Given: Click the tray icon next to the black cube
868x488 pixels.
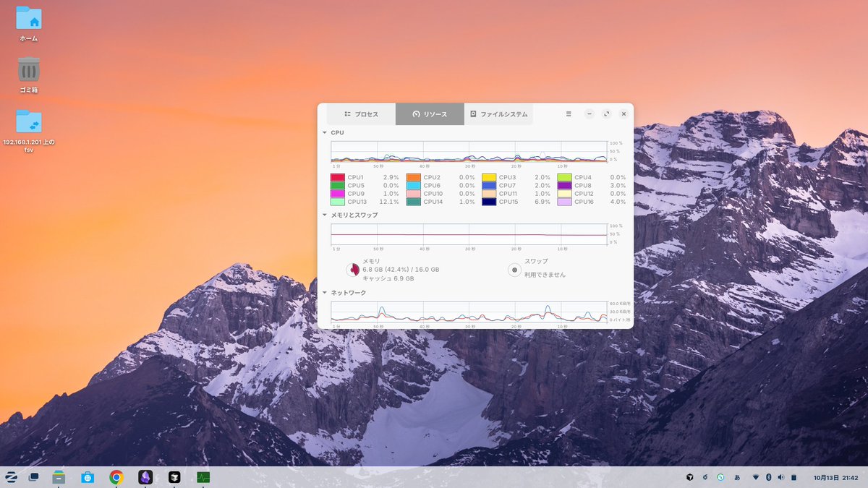Looking at the screenshot, I should [705, 478].
